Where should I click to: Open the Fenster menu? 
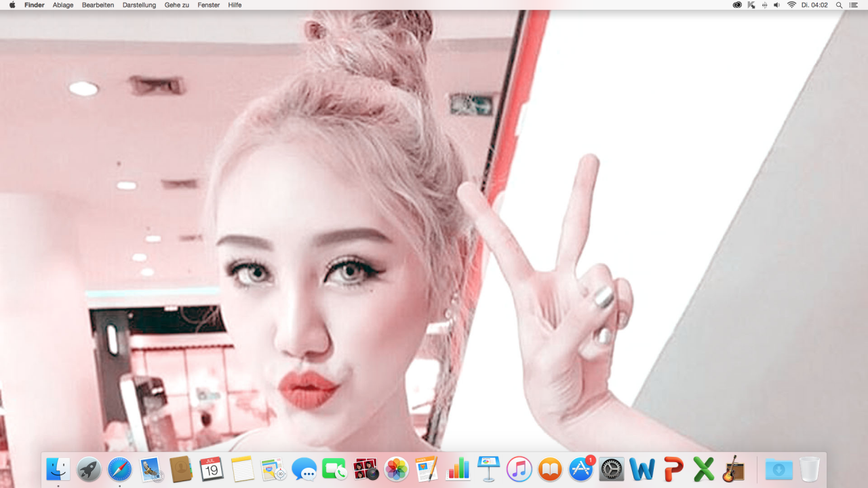[x=209, y=5]
